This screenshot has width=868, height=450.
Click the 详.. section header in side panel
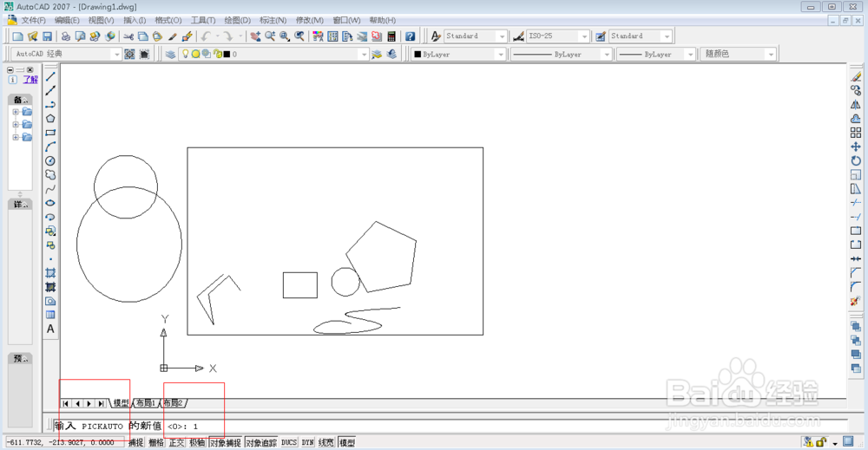[x=21, y=205]
